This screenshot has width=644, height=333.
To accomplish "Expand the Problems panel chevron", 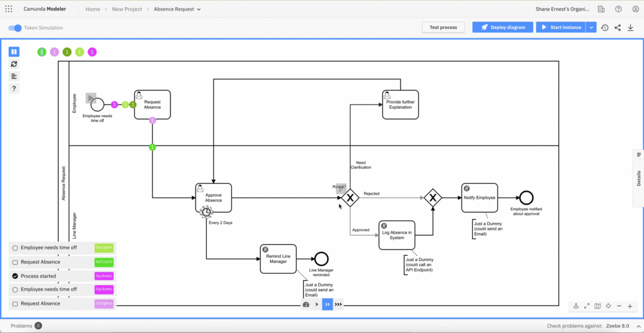I will tap(638, 325).
